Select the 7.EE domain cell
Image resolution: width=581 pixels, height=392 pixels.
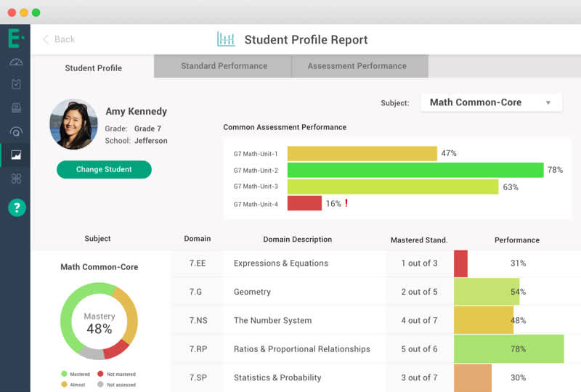click(198, 264)
